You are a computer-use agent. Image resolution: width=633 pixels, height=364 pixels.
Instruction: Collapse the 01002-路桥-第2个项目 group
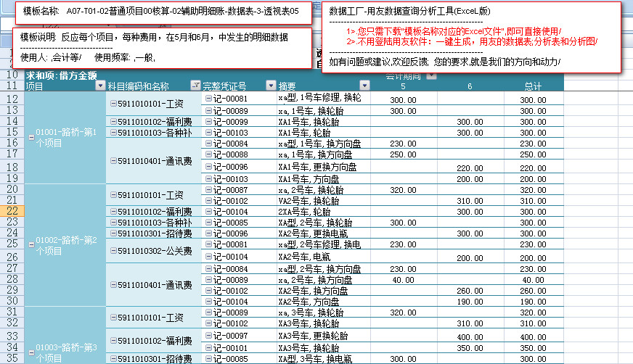30,244
